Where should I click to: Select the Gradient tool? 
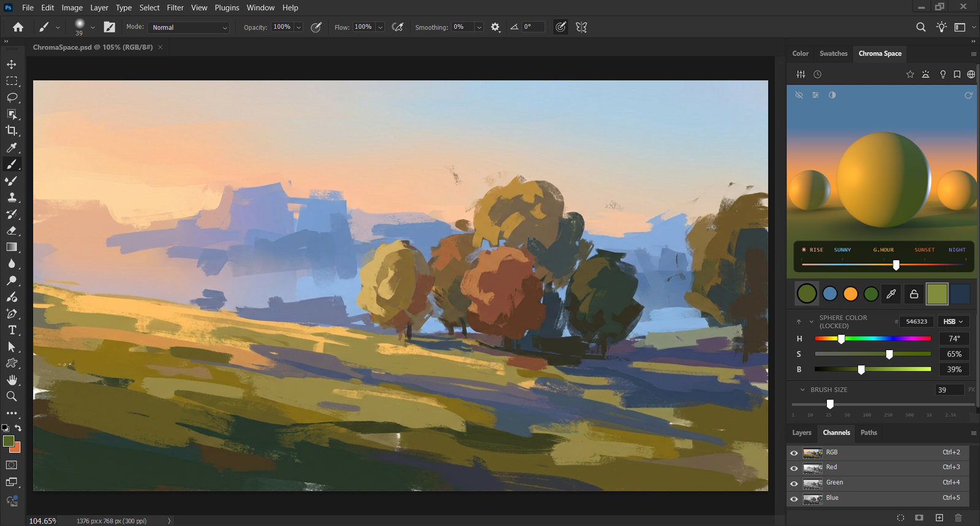[x=12, y=247]
